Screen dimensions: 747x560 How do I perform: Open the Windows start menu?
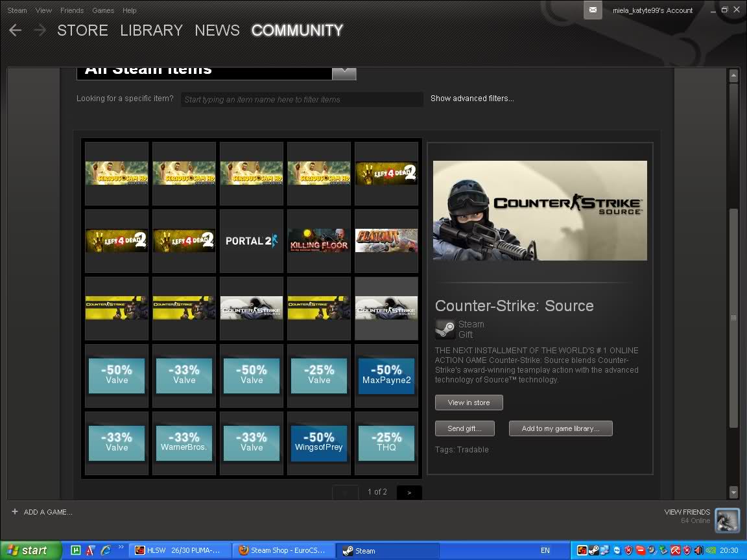click(31, 550)
